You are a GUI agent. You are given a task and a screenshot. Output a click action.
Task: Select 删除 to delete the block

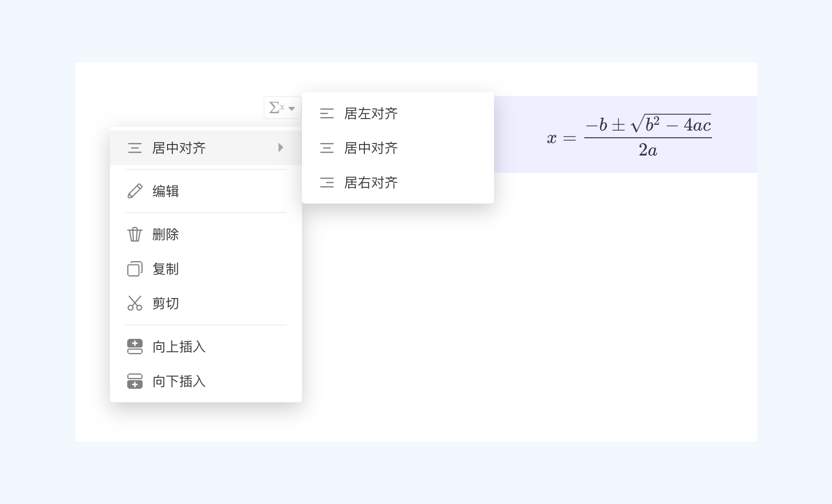click(206, 234)
